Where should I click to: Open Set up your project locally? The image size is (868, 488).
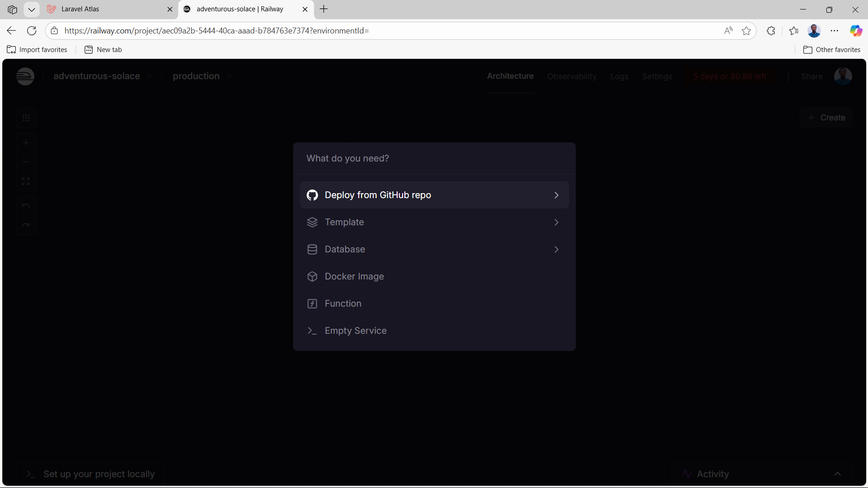(90, 474)
